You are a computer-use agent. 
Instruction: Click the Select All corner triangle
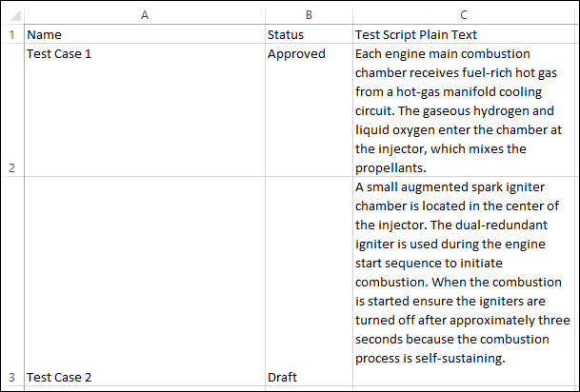click(12, 15)
